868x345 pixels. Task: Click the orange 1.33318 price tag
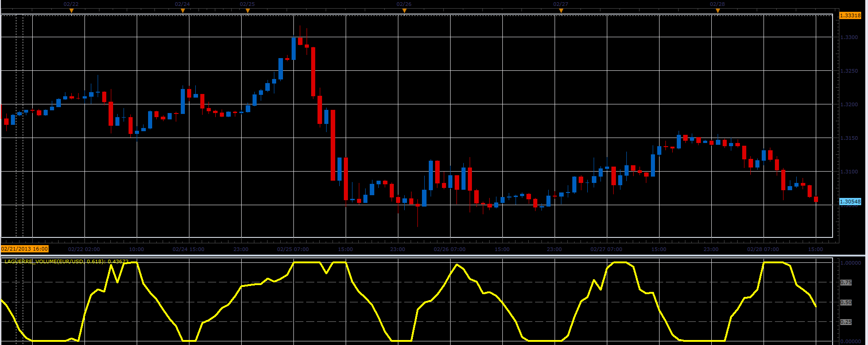(850, 15)
